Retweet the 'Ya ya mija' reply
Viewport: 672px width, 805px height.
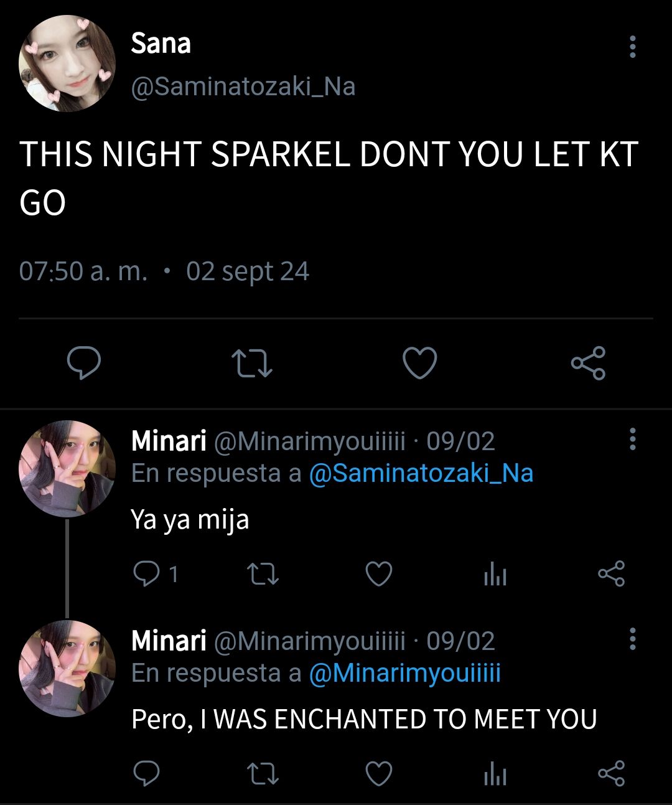pyautogui.click(x=263, y=574)
